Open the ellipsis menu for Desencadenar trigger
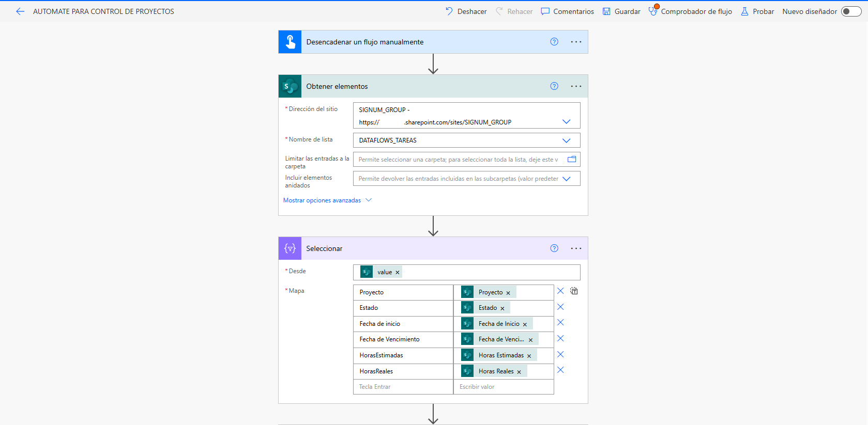This screenshot has width=868, height=425. point(576,42)
